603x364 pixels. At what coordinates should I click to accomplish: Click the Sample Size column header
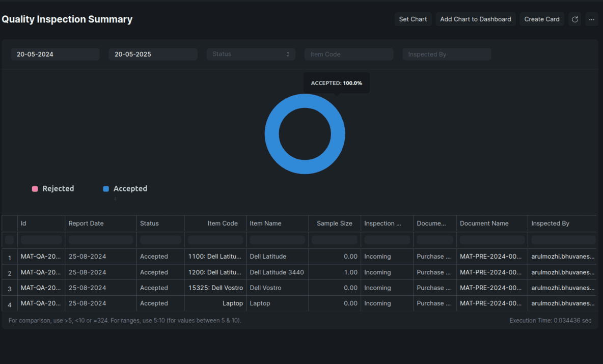point(334,223)
